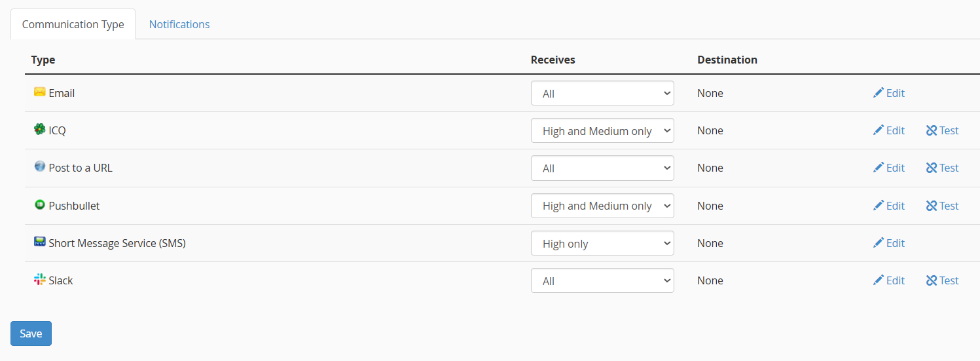Save the communication settings
980x361 pixels.
(31, 333)
